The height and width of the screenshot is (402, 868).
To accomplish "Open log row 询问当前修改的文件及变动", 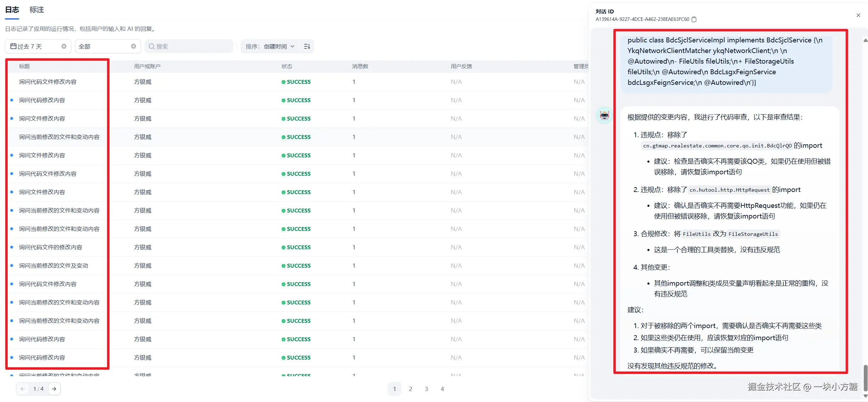I will (54, 266).
